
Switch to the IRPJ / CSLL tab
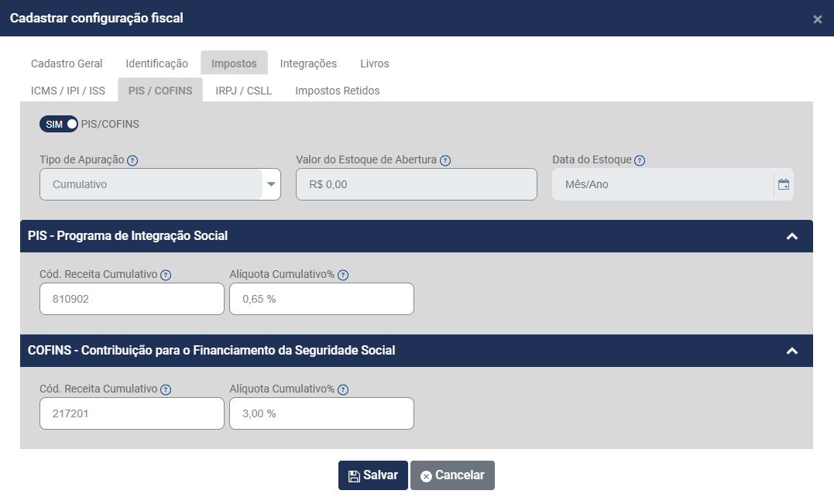click(x=244, y=91)
